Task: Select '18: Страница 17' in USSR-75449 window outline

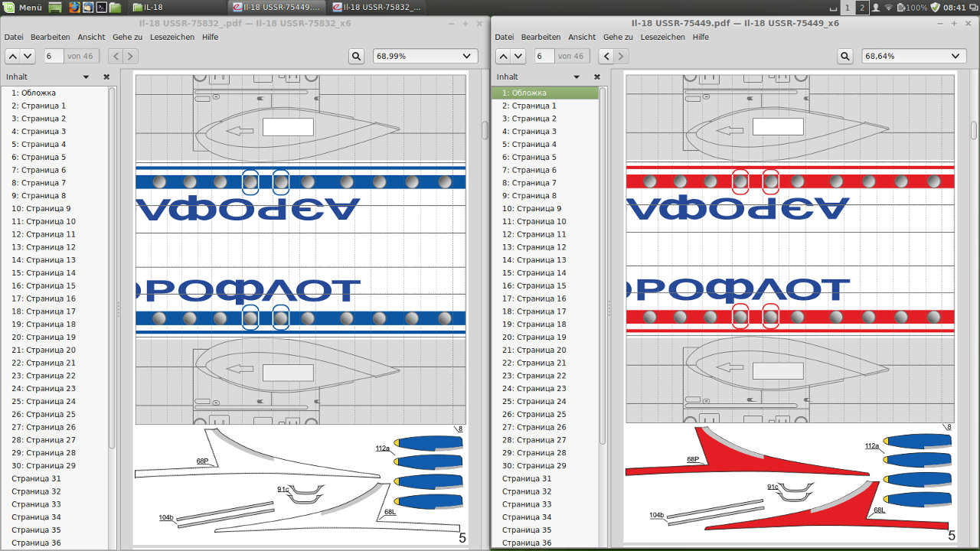Action: coord(545,311)
